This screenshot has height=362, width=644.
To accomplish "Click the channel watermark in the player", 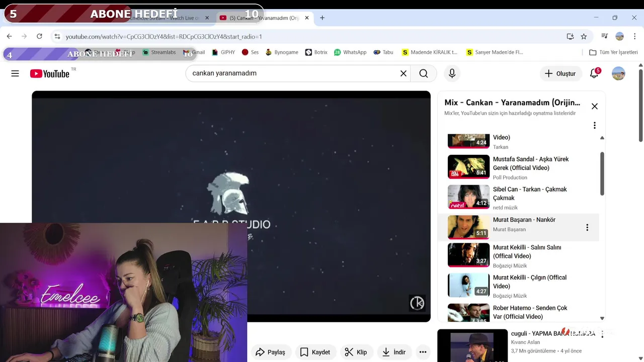I will pos(417,303).
